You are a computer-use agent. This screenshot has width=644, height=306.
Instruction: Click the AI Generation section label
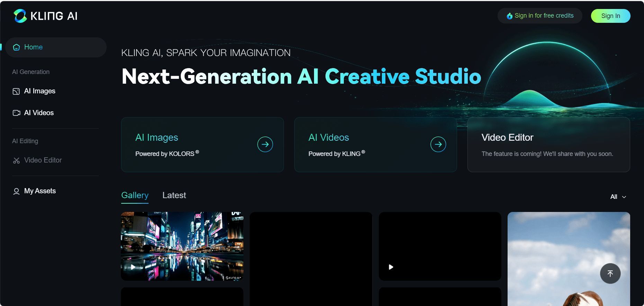point(31,72)
